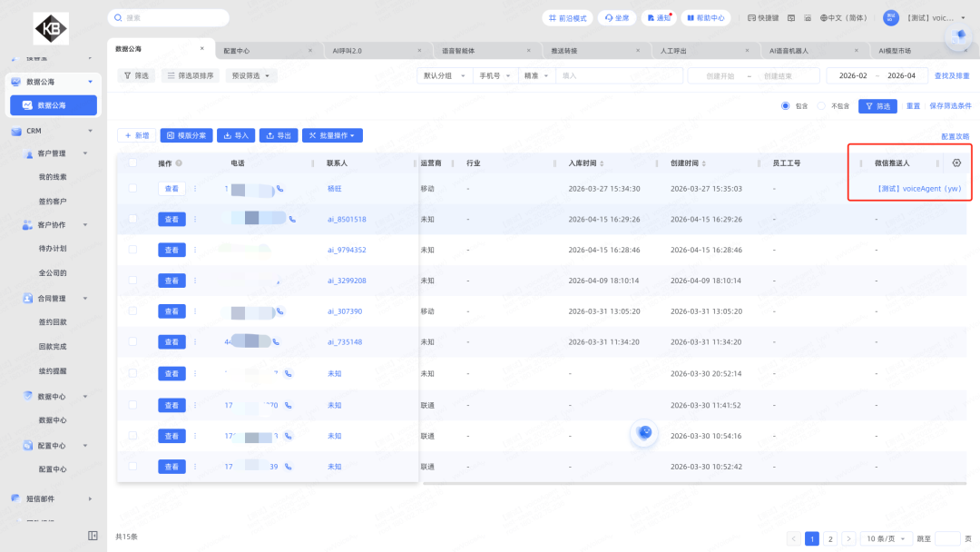Click the 导入 import button
The width and height of the screenshot is (980, 552).
click(x=236, y=135)
